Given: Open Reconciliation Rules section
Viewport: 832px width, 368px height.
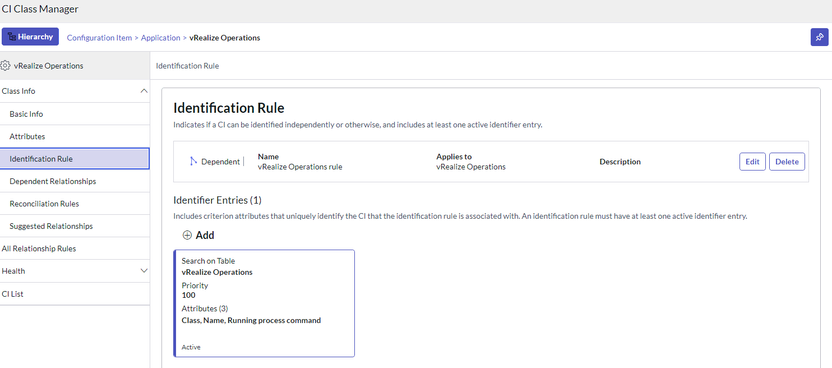Looking at the screenshot, I should (x=75, y=204).
